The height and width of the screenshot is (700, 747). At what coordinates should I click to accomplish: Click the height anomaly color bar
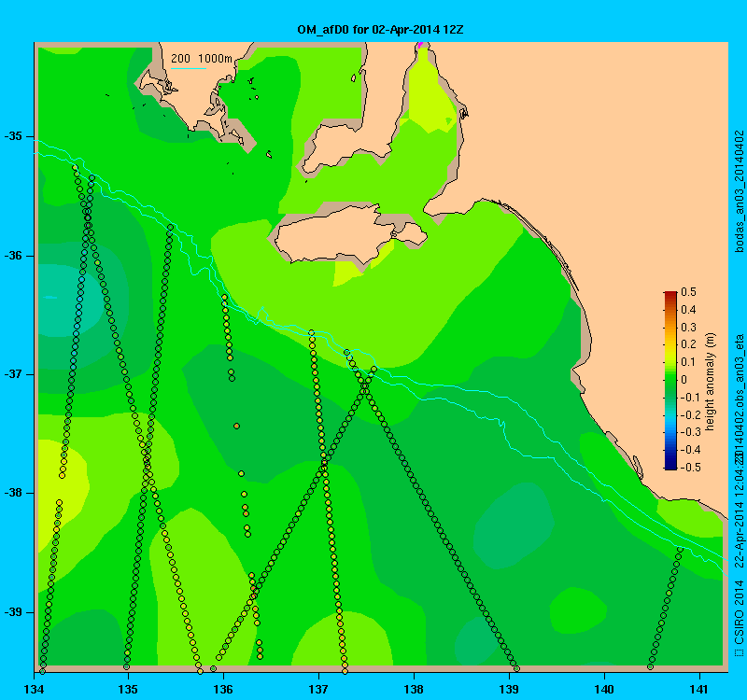coord(670,381)
